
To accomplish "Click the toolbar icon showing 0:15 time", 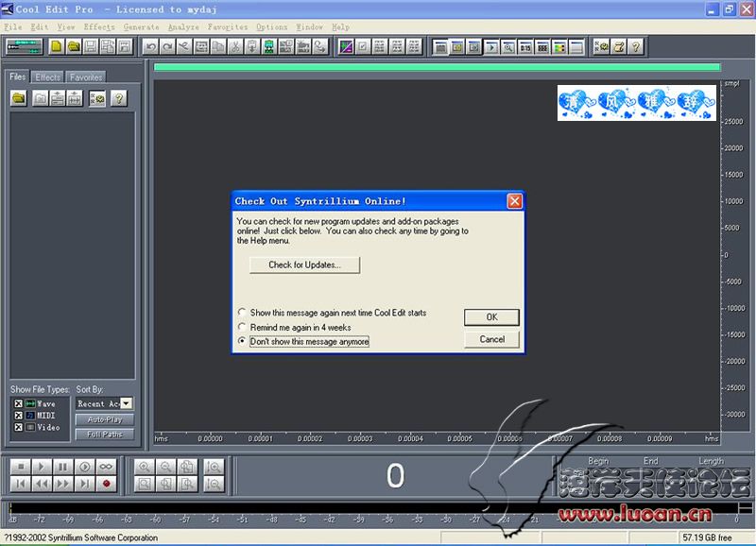I will tap(525, 46).
